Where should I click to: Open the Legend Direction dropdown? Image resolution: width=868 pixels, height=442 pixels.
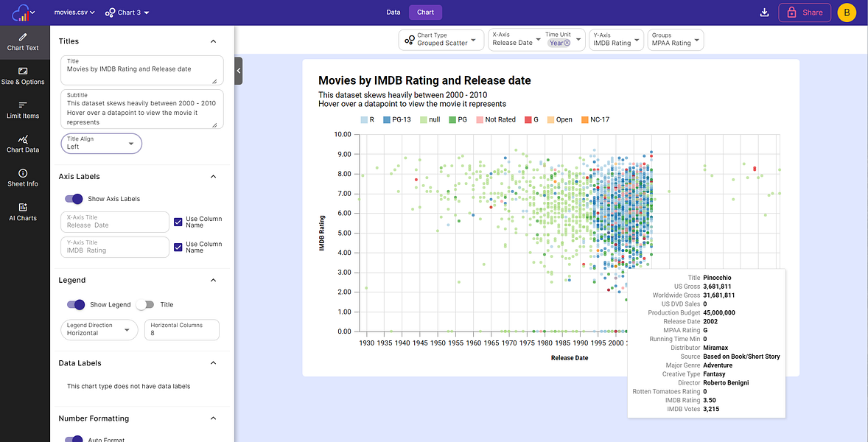pyautogui.click(x=99, y=329)
